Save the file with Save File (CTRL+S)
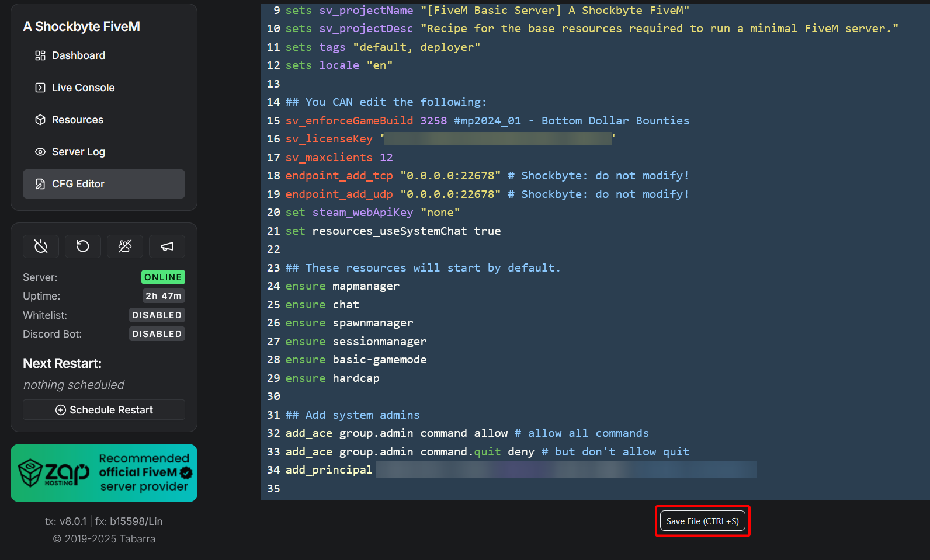This screenshot has height=560, width=930. (703, 521)
